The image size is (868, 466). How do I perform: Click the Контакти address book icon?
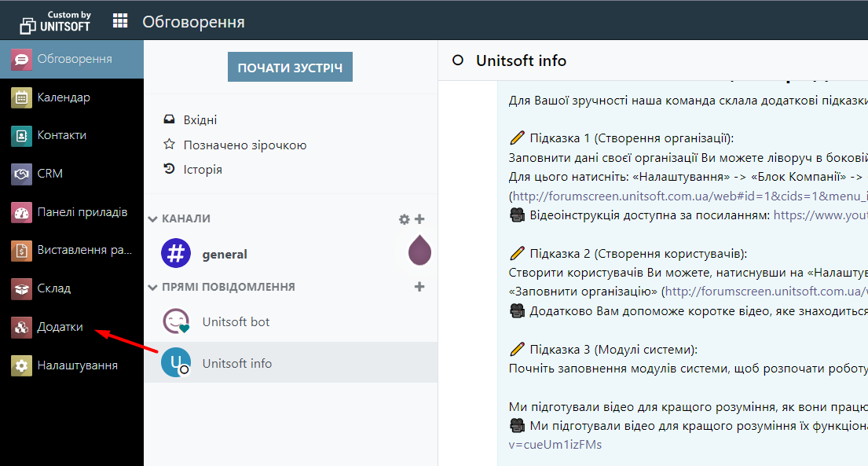(21, 136)
